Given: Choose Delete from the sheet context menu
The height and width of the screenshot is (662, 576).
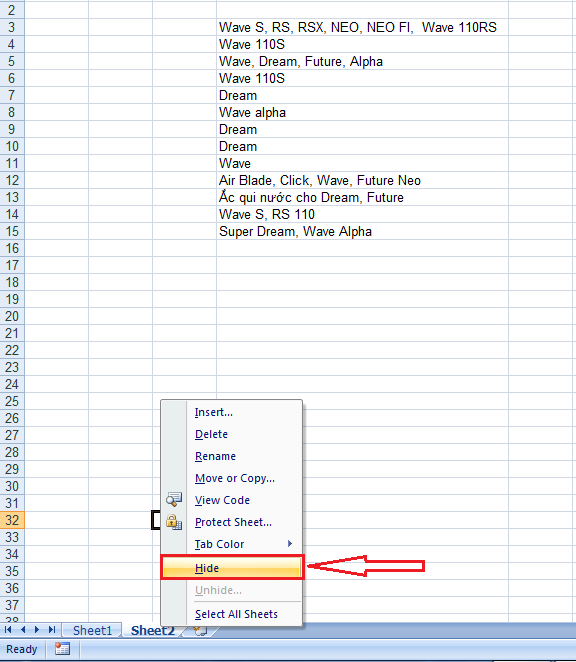Looking at the screenshot, I should pos(231,434).
